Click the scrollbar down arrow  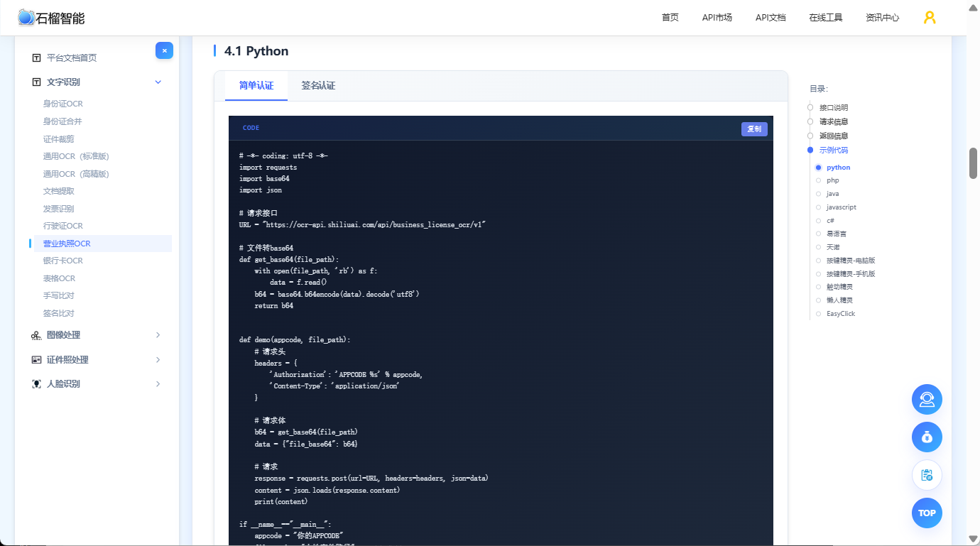[974, 540]
